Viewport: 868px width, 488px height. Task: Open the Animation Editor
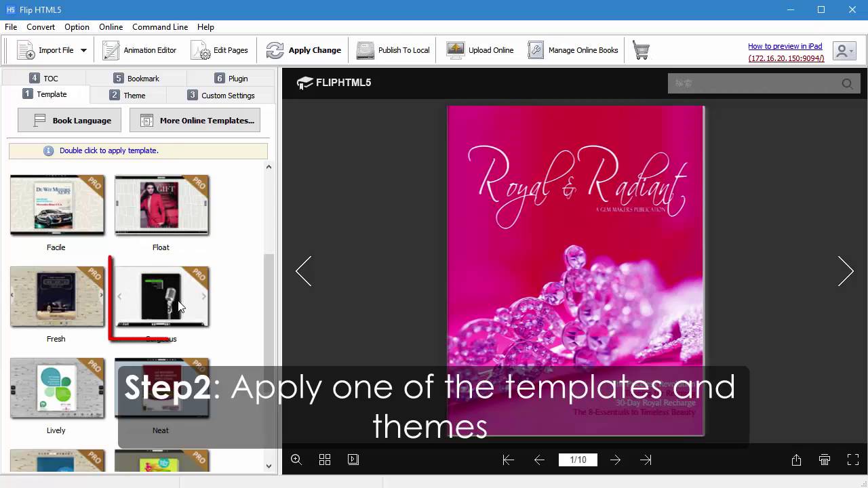coord(140,50)
